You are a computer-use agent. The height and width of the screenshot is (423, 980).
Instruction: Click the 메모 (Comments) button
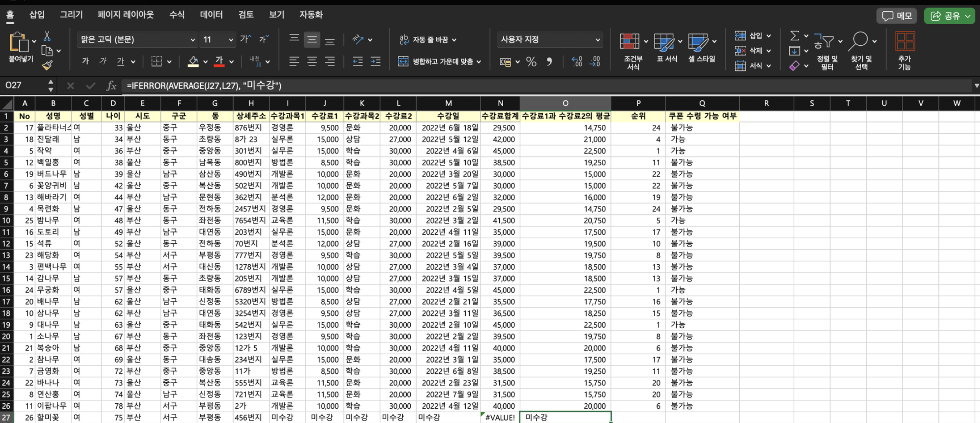click(897, 16)
